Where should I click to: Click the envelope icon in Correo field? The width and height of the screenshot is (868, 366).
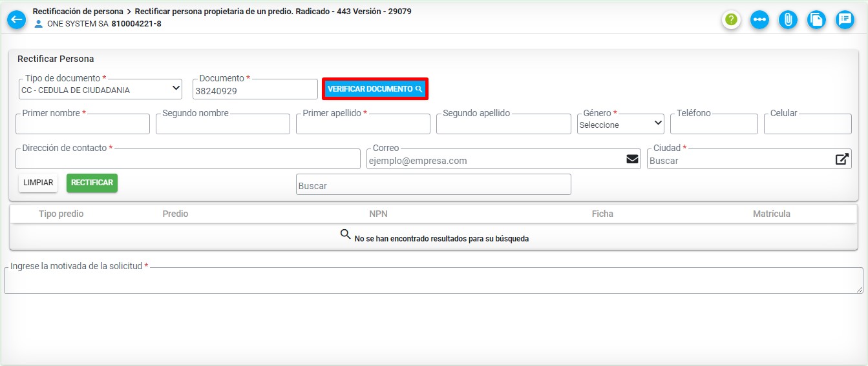(x=632, y=159)
